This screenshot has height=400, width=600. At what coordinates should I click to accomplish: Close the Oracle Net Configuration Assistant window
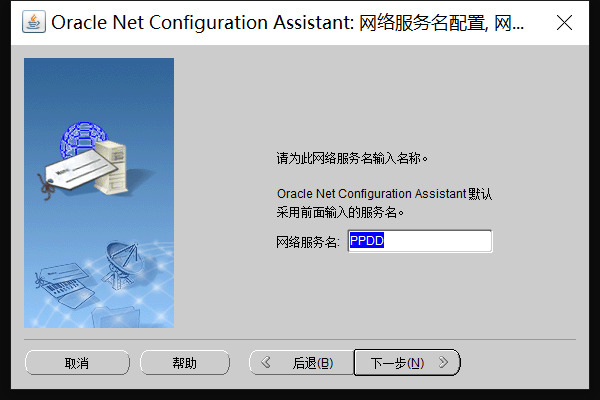pyautogui.click(x=564, y=23)
